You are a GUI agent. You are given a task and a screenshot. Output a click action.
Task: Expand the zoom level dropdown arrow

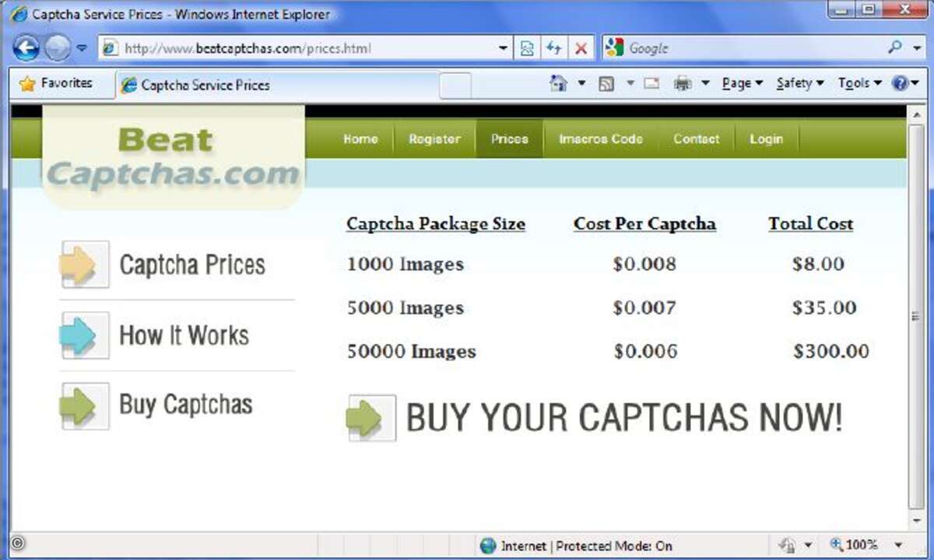[899, 546]
